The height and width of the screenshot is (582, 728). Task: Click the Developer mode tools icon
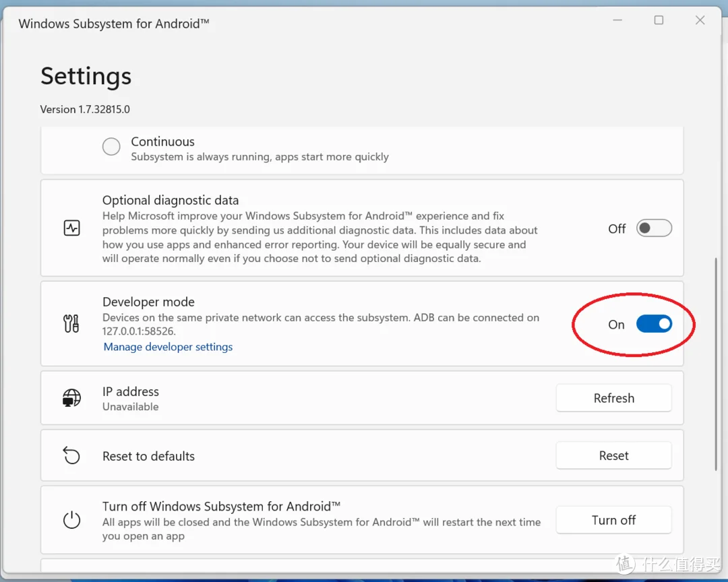click(x=71, y=323)
